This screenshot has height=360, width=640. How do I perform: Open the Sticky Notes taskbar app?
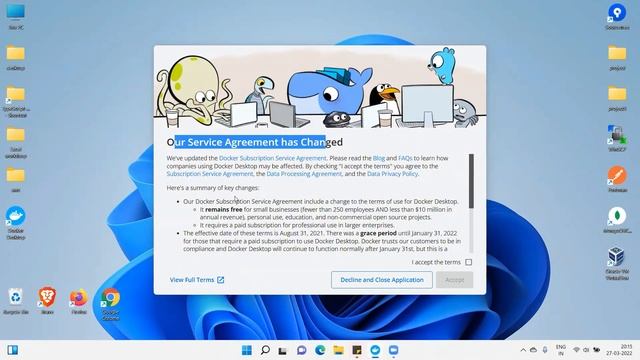click(x=357, y=350)
